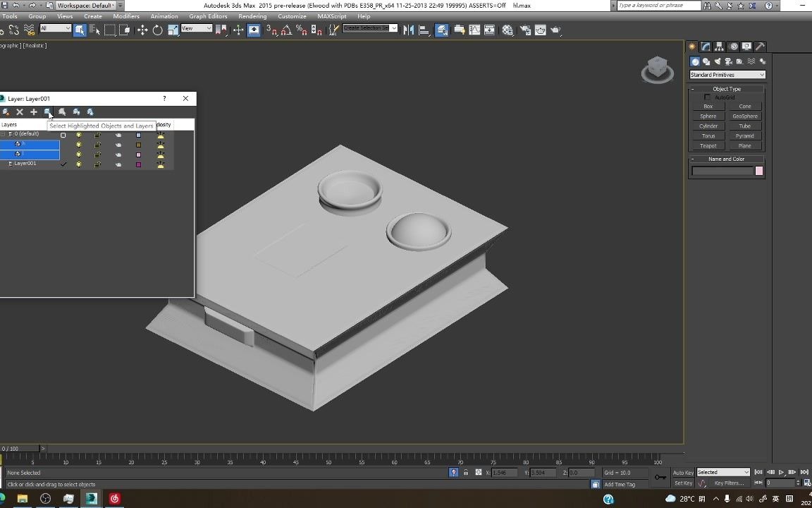Freeze layer h using its lock icon
The width and height of the screenshot is (812, 508).
tap(97, 144)
